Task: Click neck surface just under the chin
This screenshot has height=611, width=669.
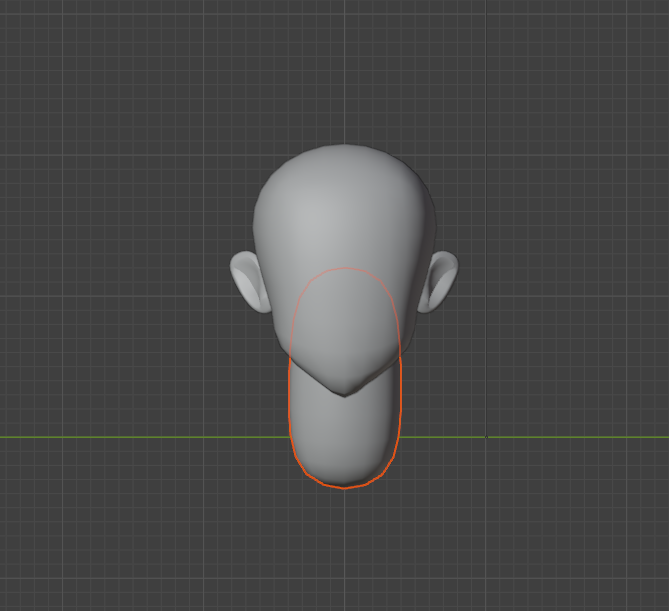Action: point(345,412)
